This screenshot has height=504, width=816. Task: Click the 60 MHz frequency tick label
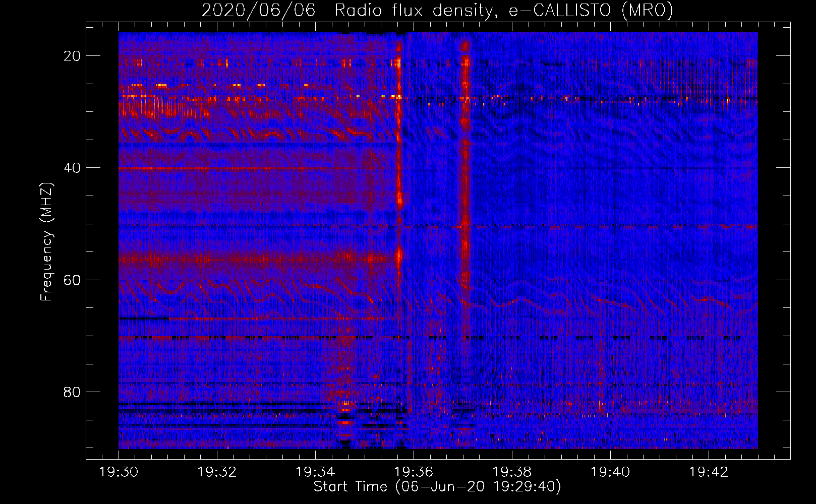[73, 280]
